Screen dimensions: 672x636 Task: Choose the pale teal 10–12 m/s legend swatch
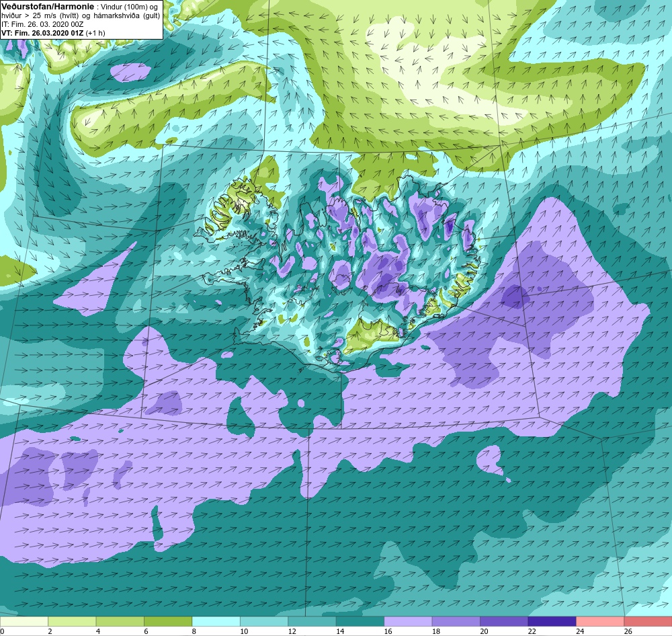click(264, 621)
